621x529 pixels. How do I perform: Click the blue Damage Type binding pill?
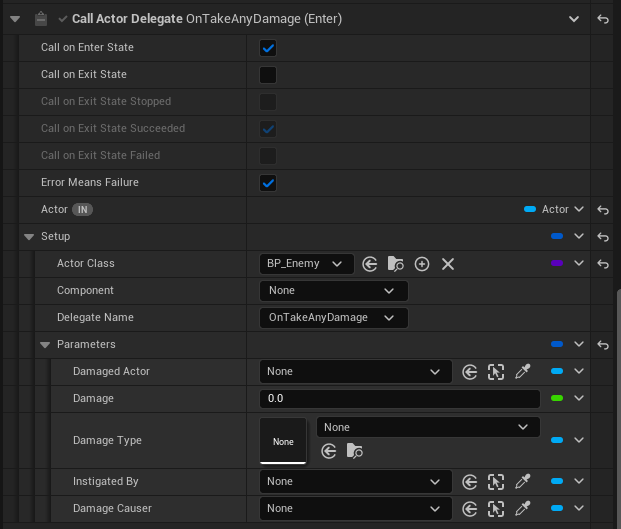pos(557,440)
